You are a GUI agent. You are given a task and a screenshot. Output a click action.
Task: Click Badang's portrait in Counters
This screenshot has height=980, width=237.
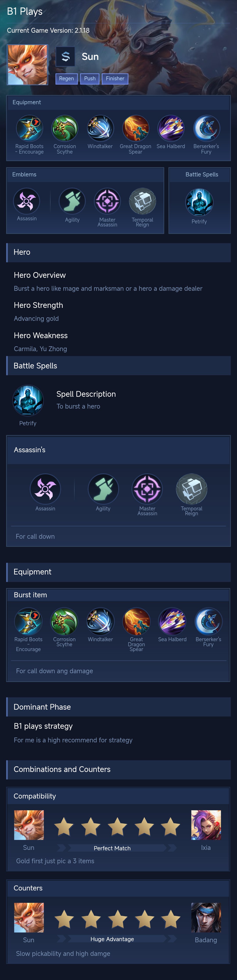pos(206,917)
